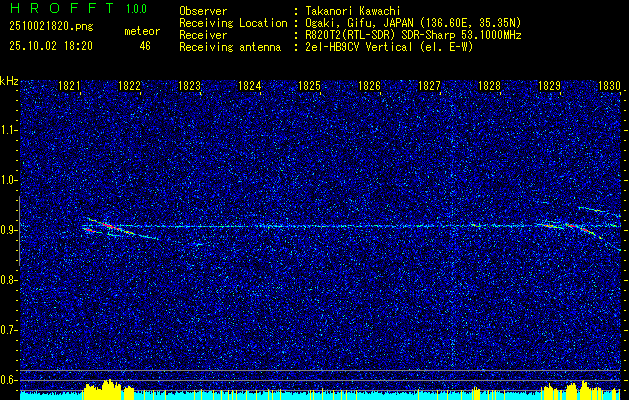Image resolution: width=629 pixels, height=400 pixels.
Task: Click the 1.0 kHz frequency axis label
Action: coord(8,180)
